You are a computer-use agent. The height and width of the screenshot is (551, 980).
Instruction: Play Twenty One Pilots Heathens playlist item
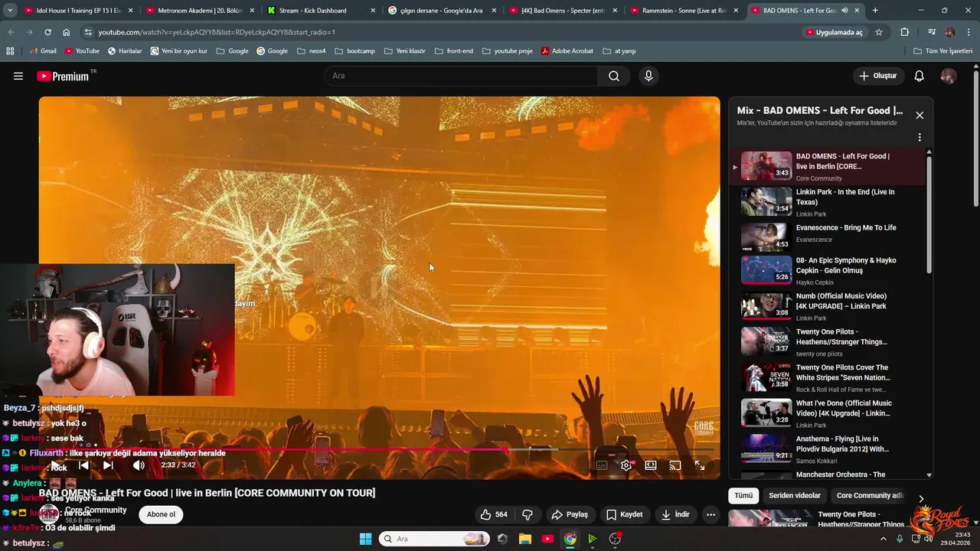click(829, 342)
